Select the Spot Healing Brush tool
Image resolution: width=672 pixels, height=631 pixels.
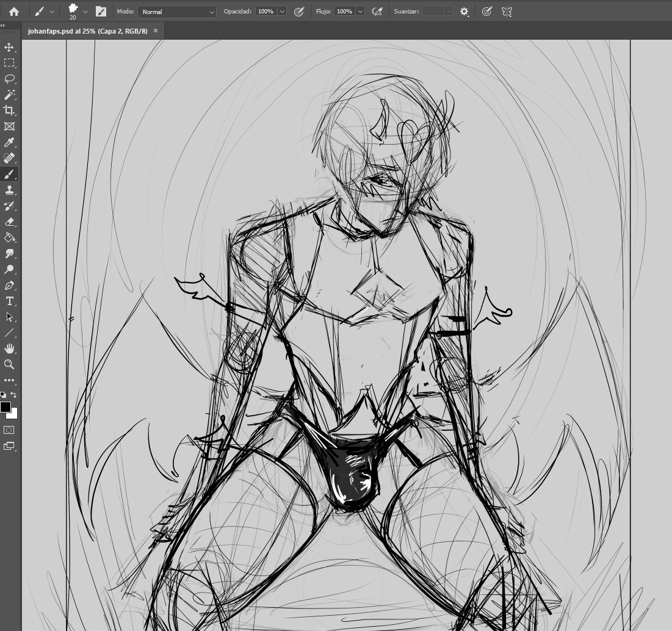(x=9, y=158)
